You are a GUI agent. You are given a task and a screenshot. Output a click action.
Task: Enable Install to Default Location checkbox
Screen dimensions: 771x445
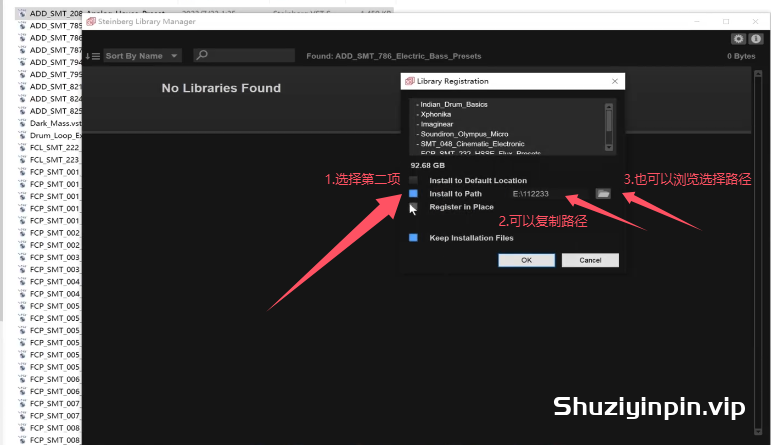[x=414, y=180]
